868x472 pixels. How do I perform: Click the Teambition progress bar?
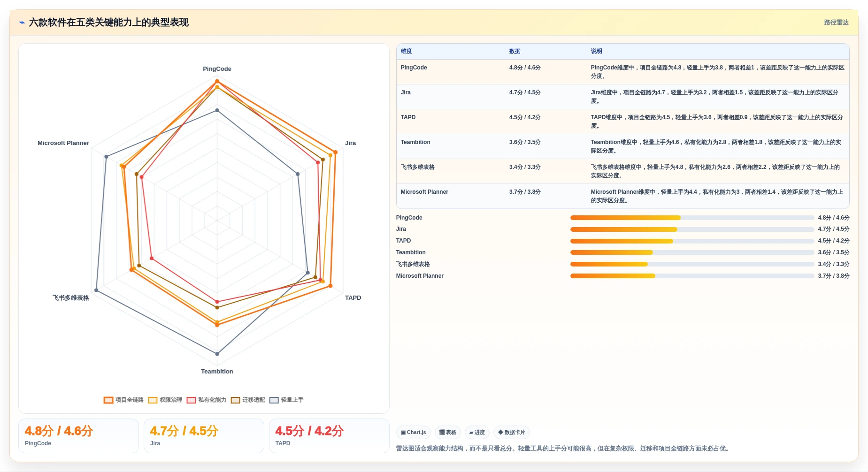click(692, 252)
